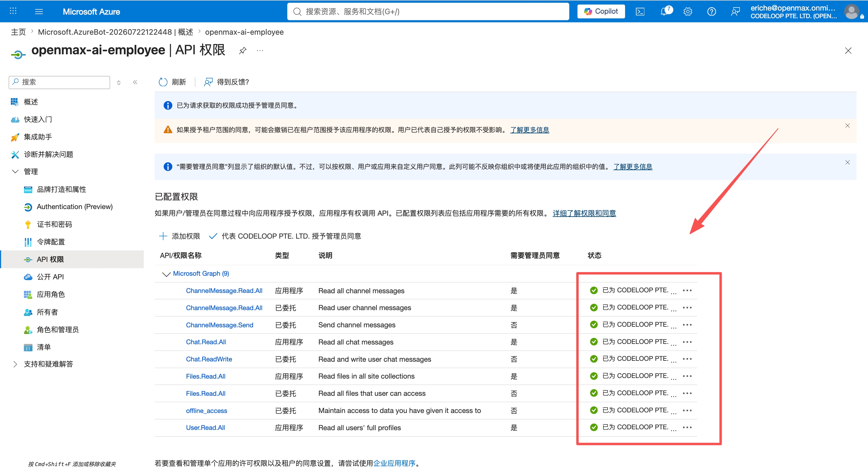Image resolution: width=868 pixels, height=470 pixels.
Task: Open the 企业应用程序 link
Action: pyautogui.click(x=394, y=463)
